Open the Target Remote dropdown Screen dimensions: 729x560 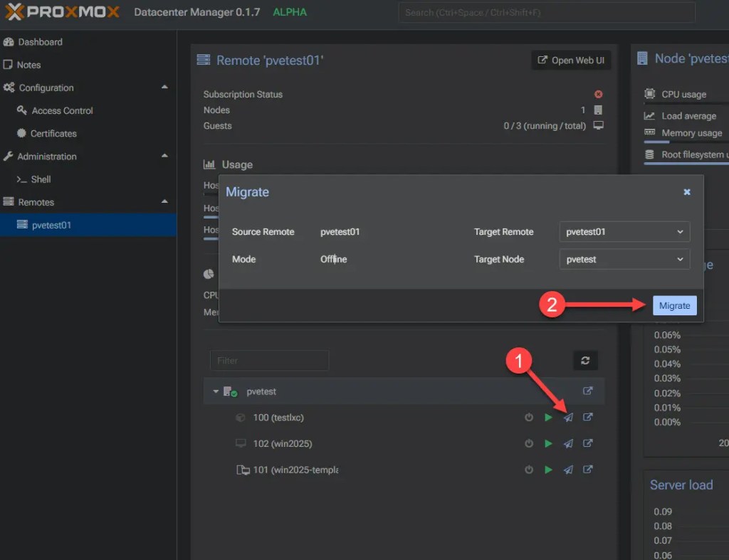tap(624, 231)
